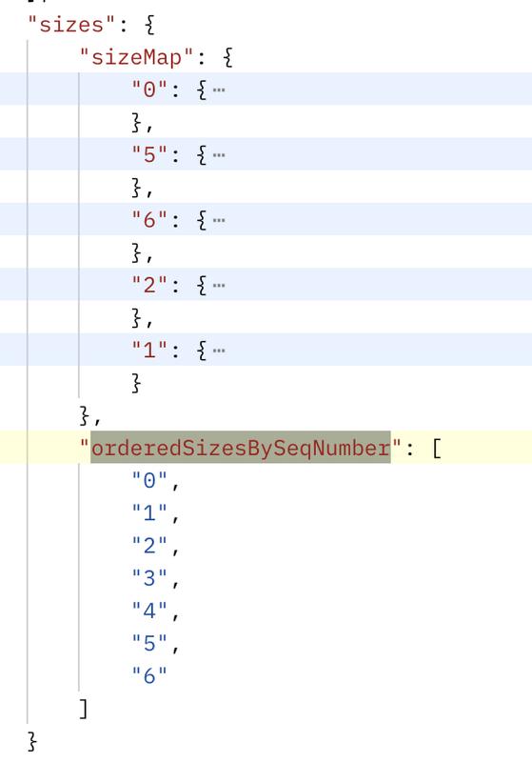Expand the folded ellipsis after key "5"

(219, 155)
